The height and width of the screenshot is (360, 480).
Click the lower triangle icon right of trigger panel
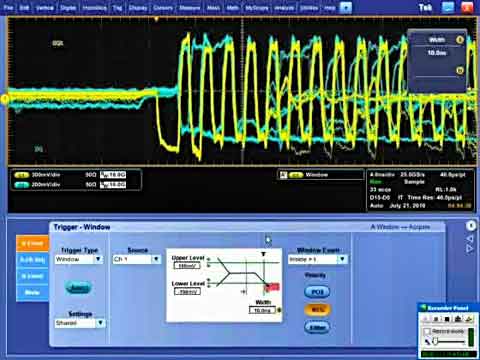[x=470, y=249]
